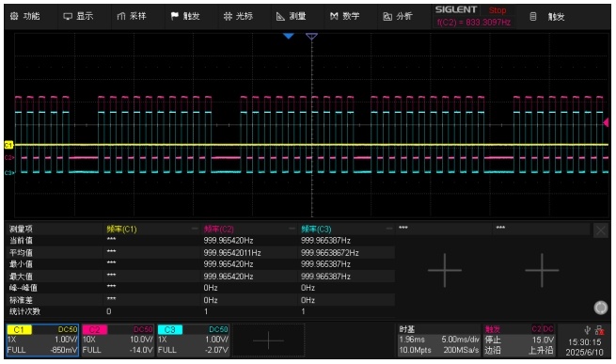Open the C2 channel settings box

tap(118, 340)
